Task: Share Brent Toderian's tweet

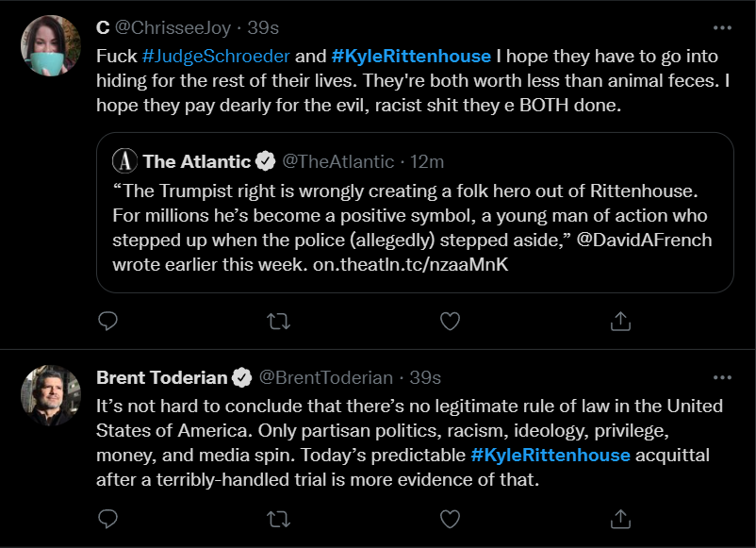Action: click(620, 518)
